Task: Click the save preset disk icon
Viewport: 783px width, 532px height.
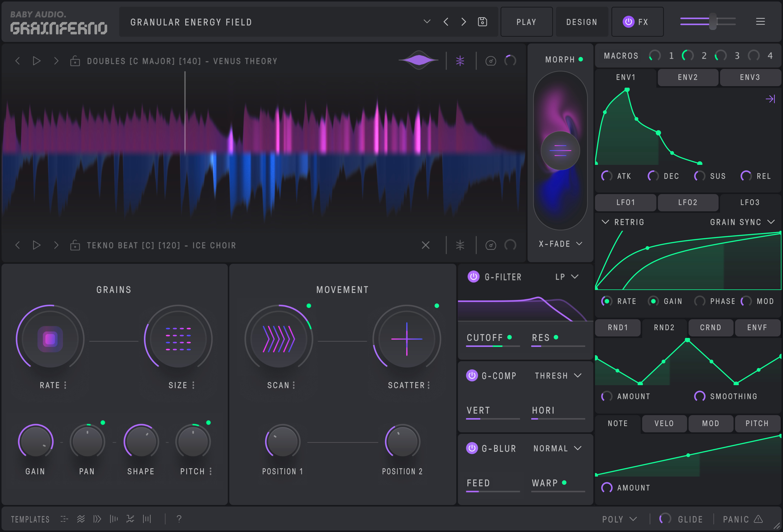Action: click(x=482, y=21)
